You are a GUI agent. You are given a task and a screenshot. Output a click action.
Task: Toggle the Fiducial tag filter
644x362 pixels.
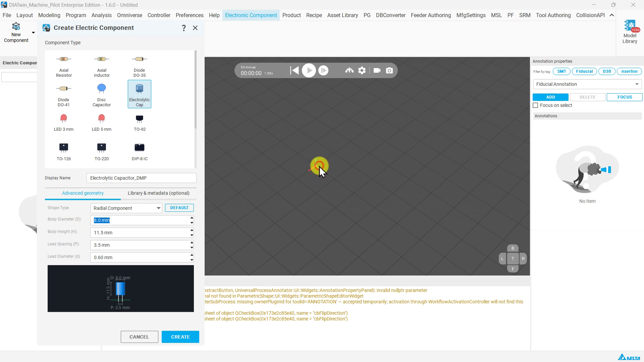(584, 71)
